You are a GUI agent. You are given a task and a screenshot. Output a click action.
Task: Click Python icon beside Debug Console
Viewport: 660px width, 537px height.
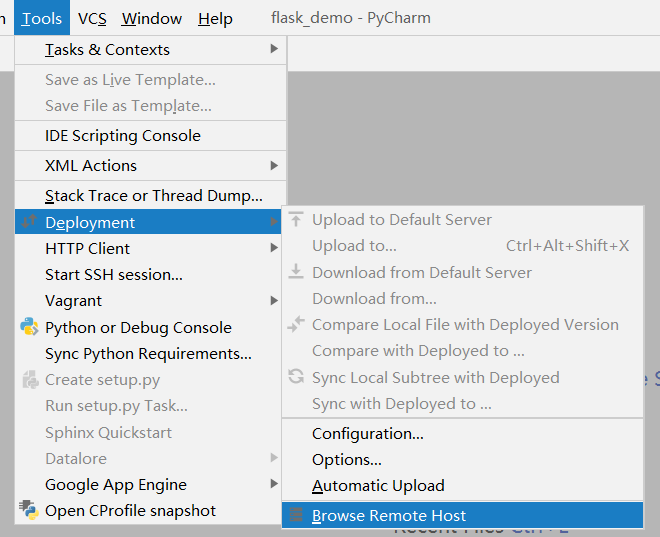pyautogui.click(x=29, y=327)
